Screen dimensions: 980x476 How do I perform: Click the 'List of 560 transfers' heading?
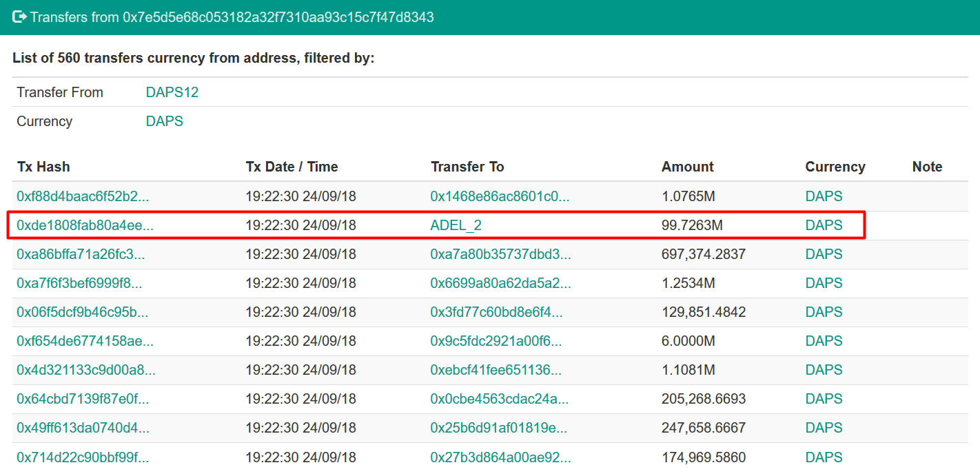click(x=194, y=58)
